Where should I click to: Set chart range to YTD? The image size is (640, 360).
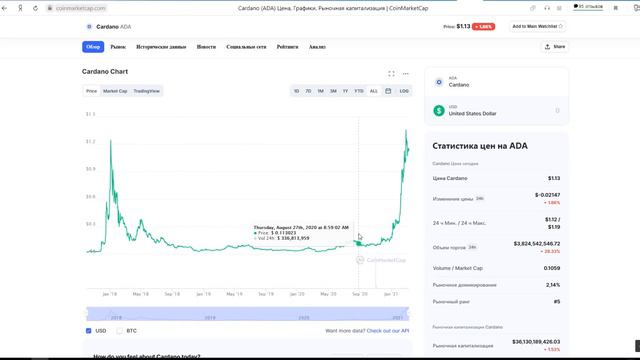359,91
